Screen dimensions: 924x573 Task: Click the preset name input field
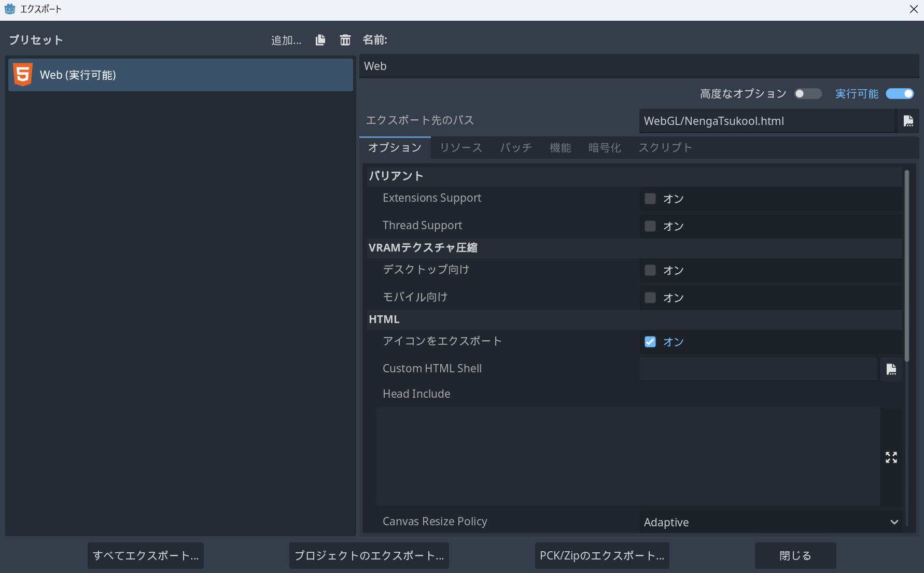(638, 66)
